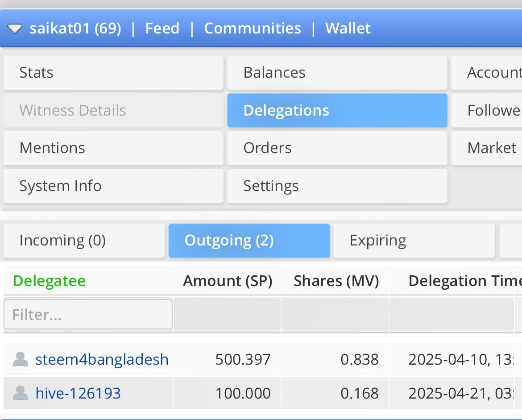This screenshot has width=522, height=420.
Task: Open the hive-126193 delegatee link
Action: pos(78,393)
